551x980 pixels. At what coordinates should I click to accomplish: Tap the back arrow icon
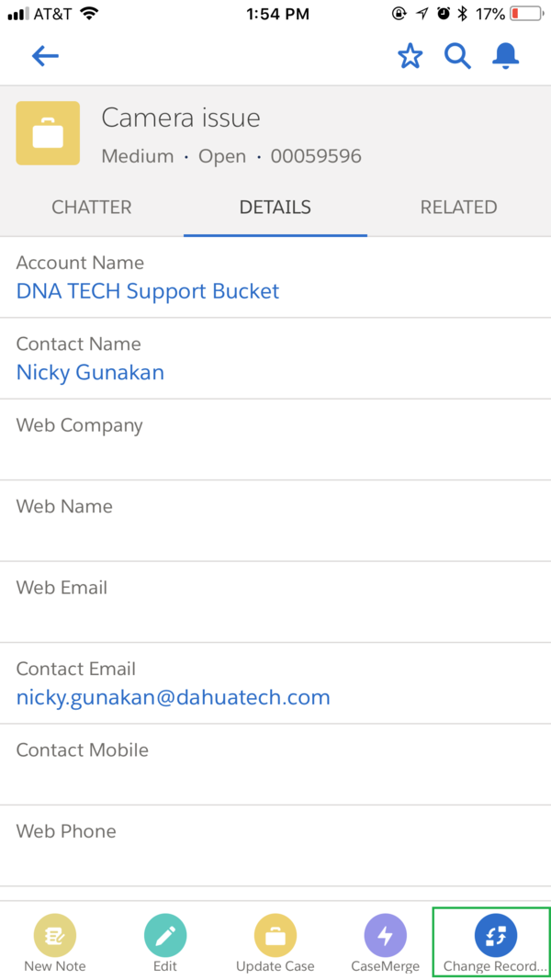coord(45,56)
